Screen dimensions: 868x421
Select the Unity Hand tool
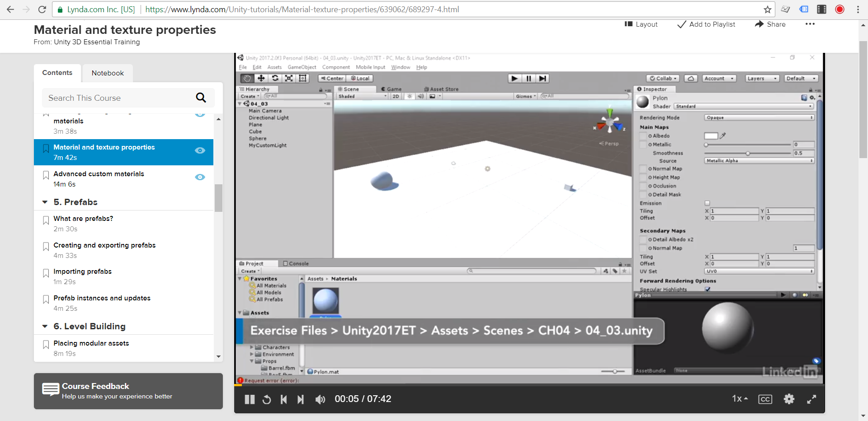coord(247,78)
